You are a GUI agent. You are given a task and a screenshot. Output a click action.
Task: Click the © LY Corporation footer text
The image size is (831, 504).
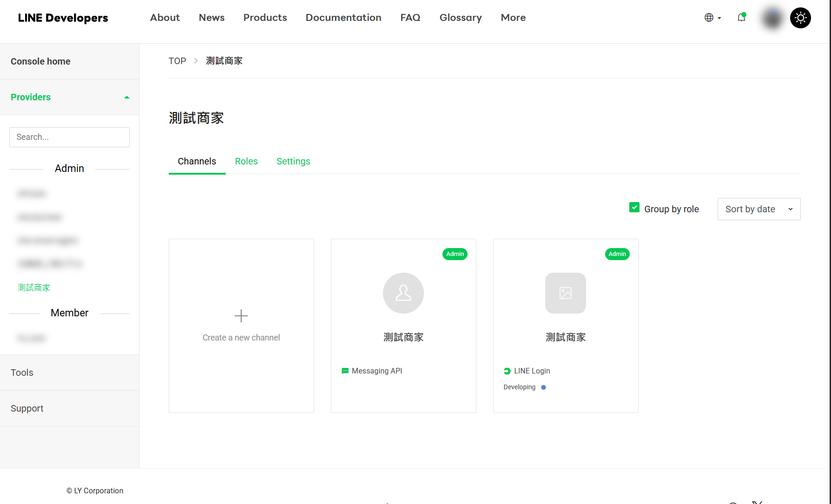tap(95, 491)
